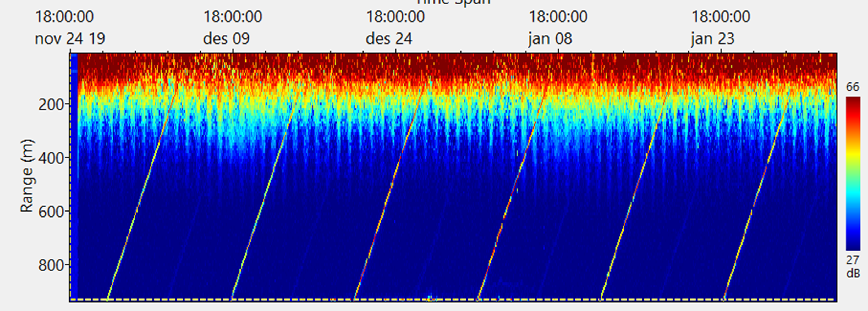This screenshot has width=868, height=311.
Task: Click the 'des 09' time axis label
Action: (226, 39)
